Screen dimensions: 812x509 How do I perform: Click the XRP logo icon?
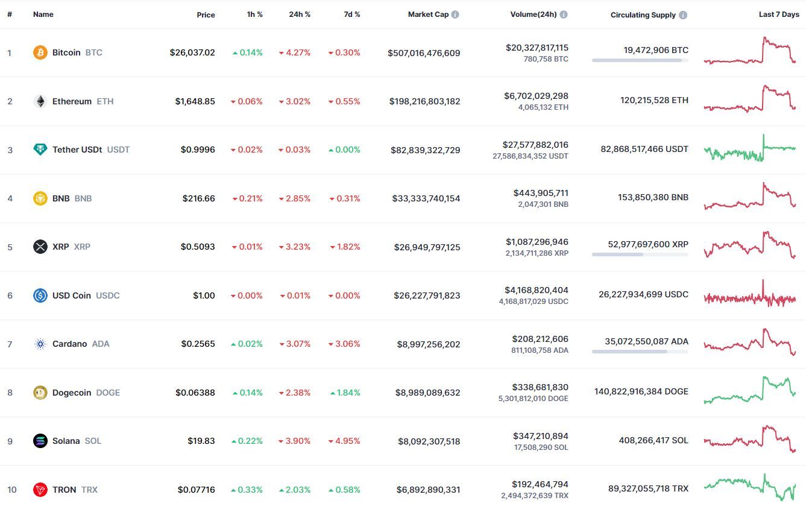pos(40,247)
